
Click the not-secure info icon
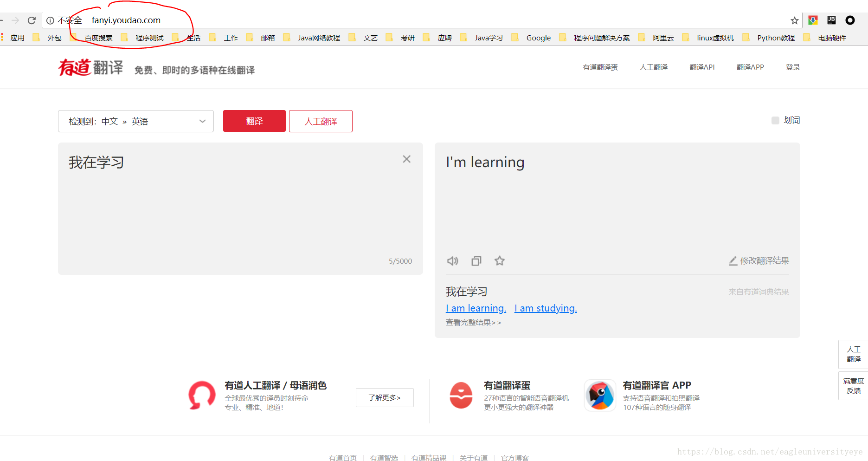point(50,20)
